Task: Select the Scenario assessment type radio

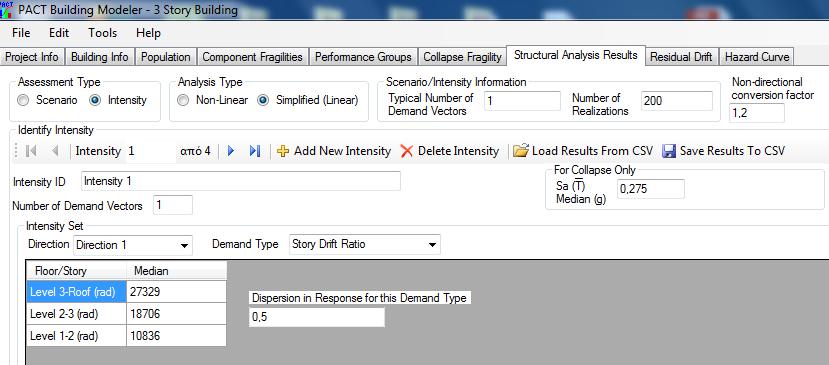Action: point(23,101)
